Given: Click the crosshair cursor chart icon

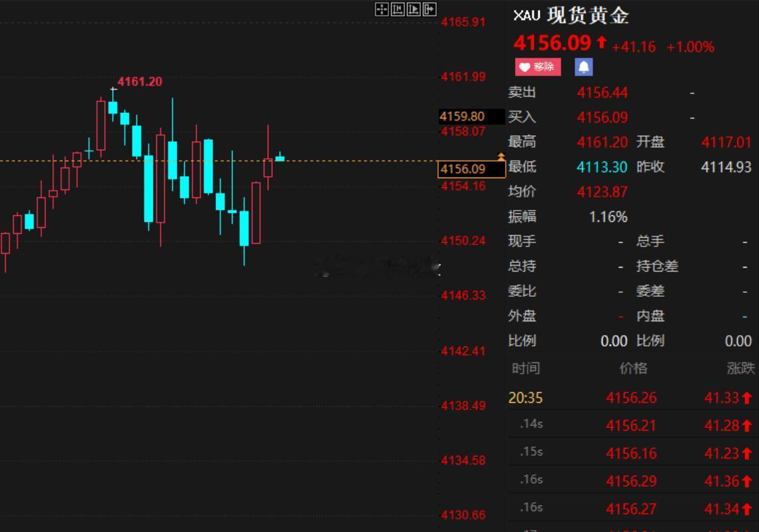Looking at the screenshot, I should point(381,10).
